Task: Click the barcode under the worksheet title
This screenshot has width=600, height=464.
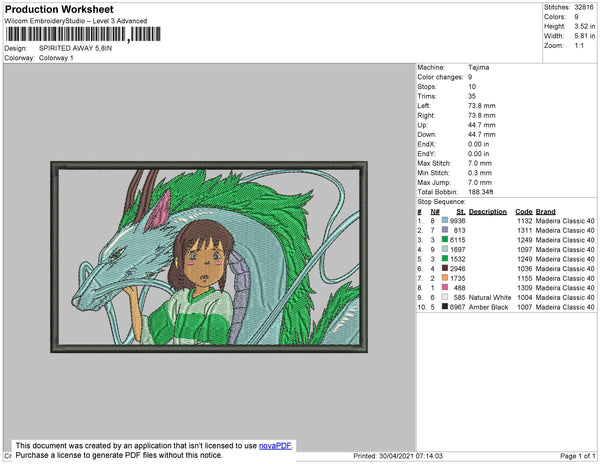Action: [x=83, y=34]
